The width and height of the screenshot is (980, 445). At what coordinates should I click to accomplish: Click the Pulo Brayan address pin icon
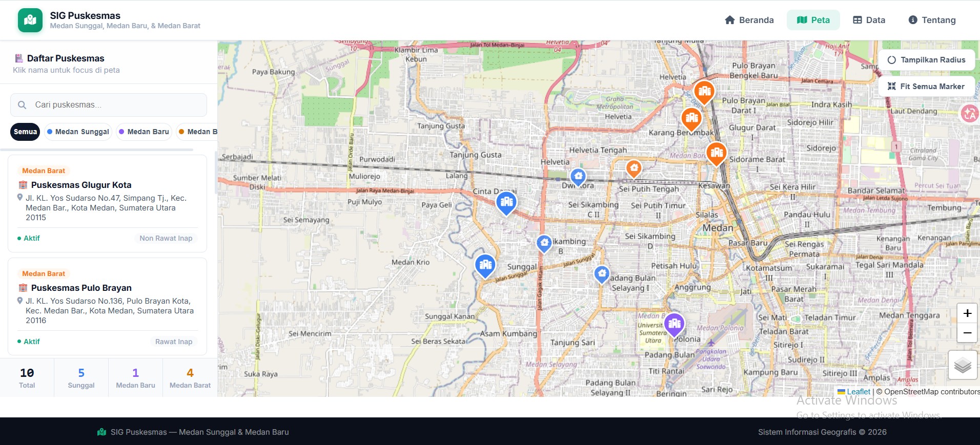point(20,301)
